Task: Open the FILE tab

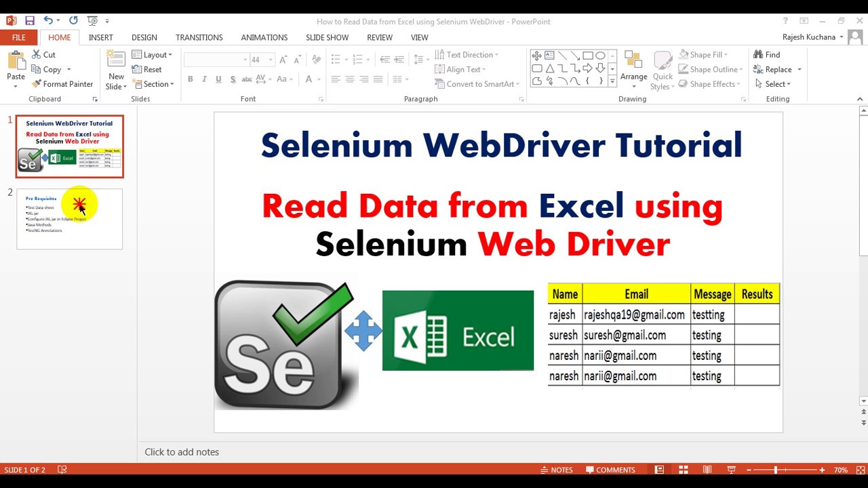Action: tap(19, 38)
